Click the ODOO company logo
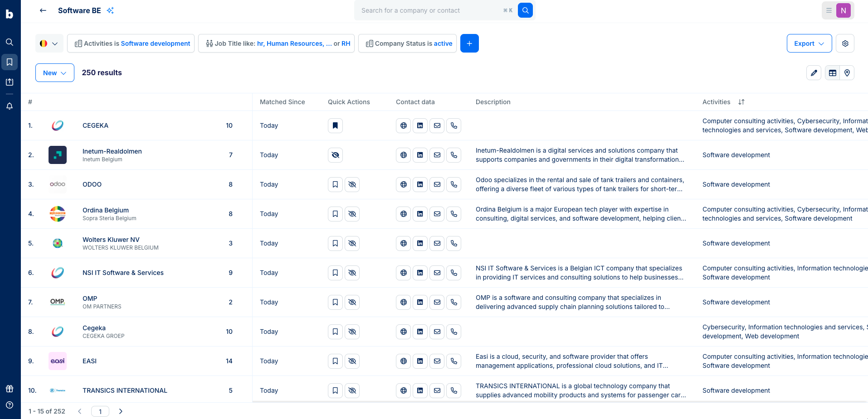This screenshot has height=419, width=868. (x=58, y=184)
